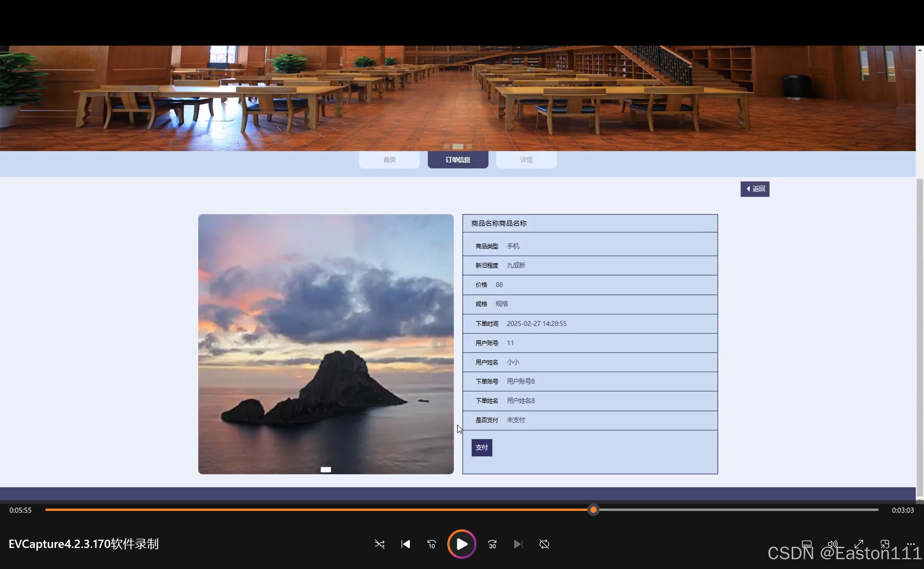924x569 pixels.
Task: Select the 详情 tab
Action: (526, 160)
